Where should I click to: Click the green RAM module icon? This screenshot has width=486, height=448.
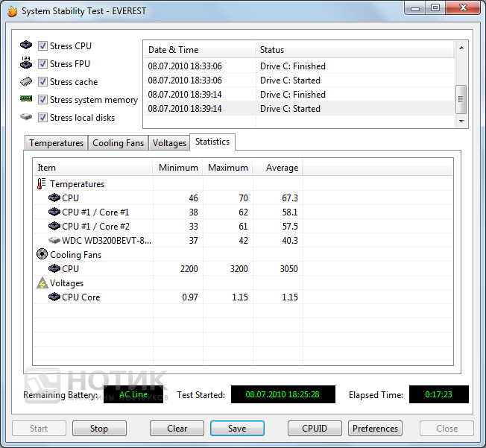[26, 99]
